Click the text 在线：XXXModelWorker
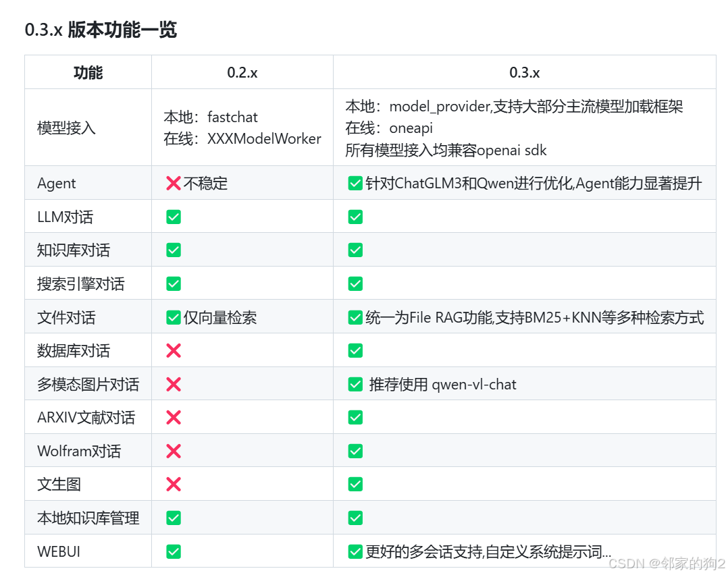 [x=242, y=138]
